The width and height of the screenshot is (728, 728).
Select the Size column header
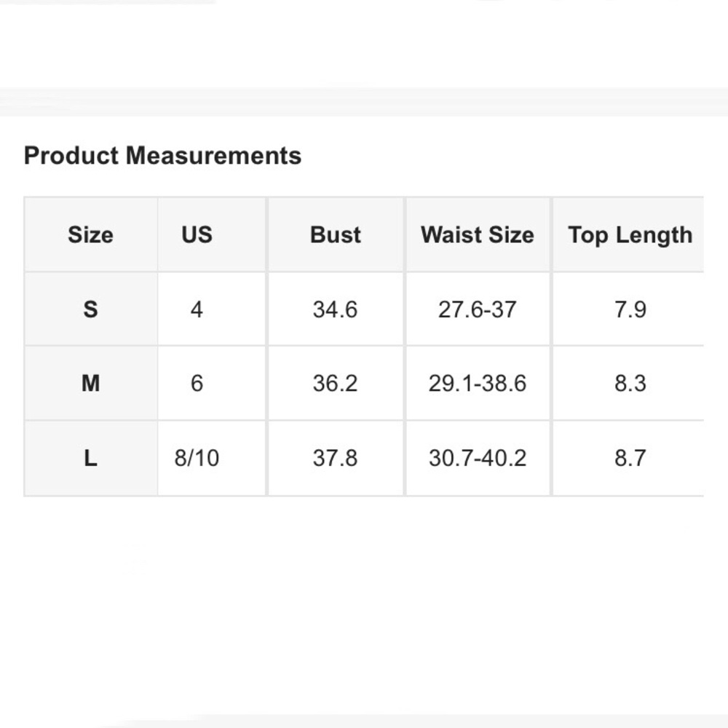tap(90, 235)
